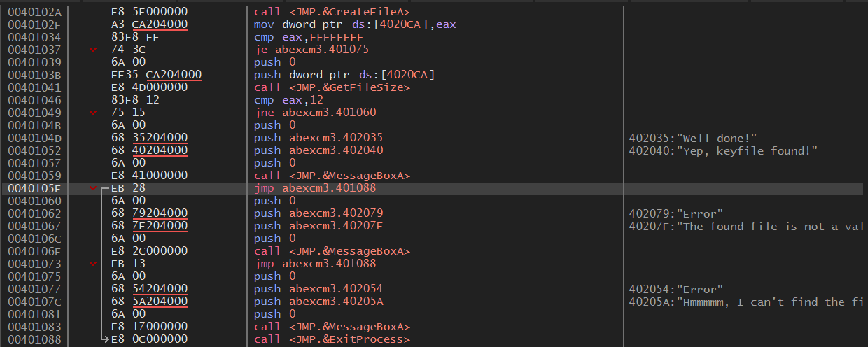Click the push abexcm3.402079 instruction
The image size is (868, 347).
point(318,213)
